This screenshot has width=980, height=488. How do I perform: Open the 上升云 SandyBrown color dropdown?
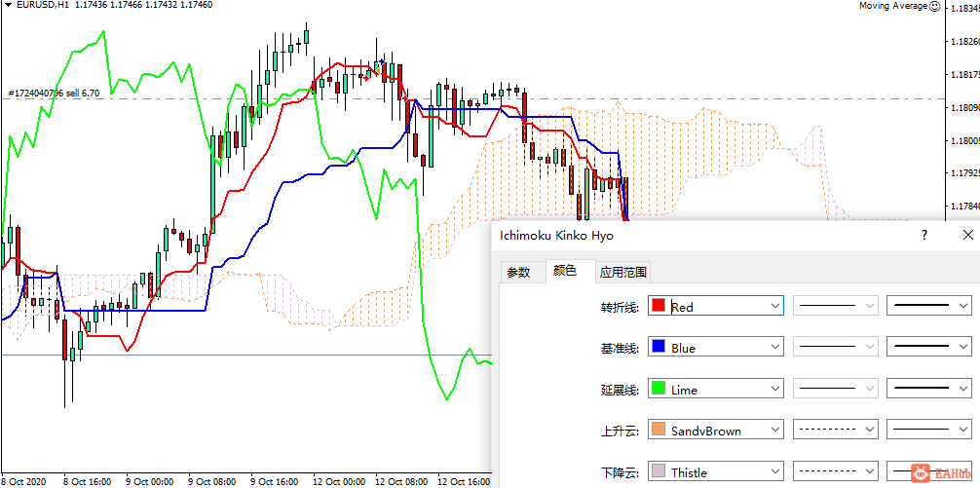[x=716, y=430]
